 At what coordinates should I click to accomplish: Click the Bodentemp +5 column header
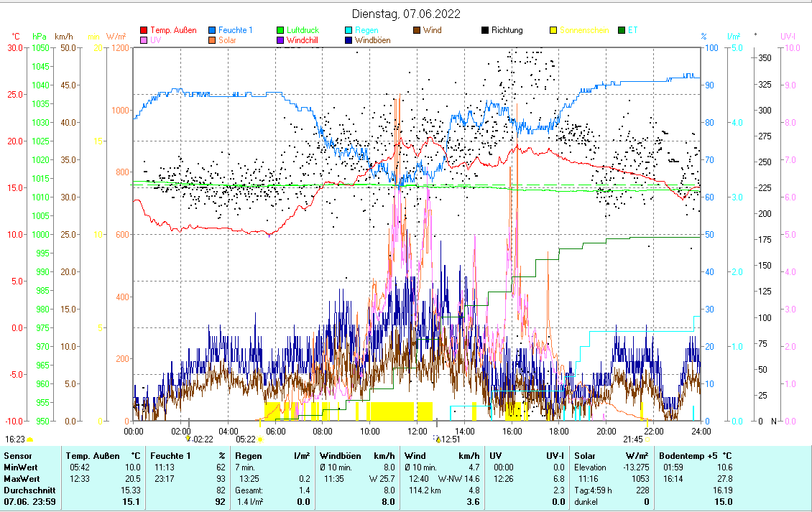[696, 455]
